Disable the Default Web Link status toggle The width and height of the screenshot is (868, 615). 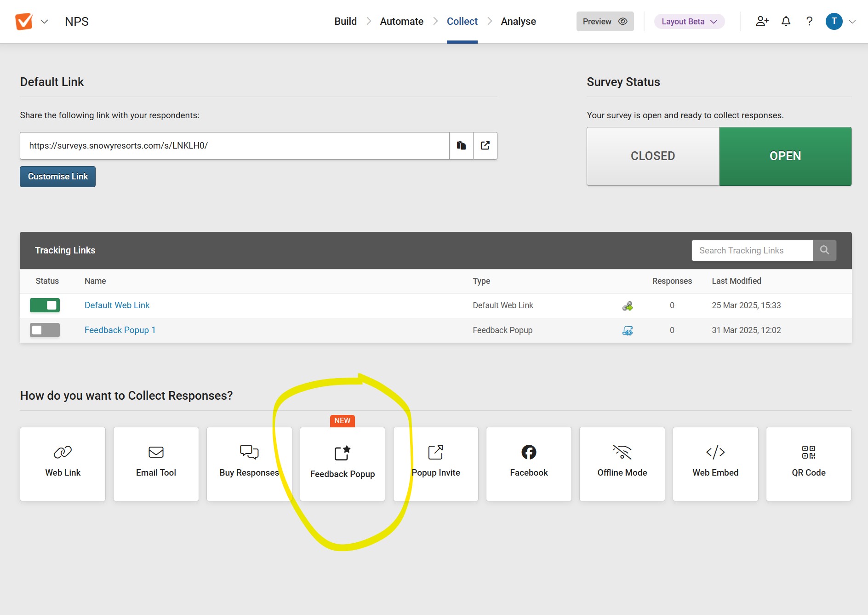click(45, 305)
